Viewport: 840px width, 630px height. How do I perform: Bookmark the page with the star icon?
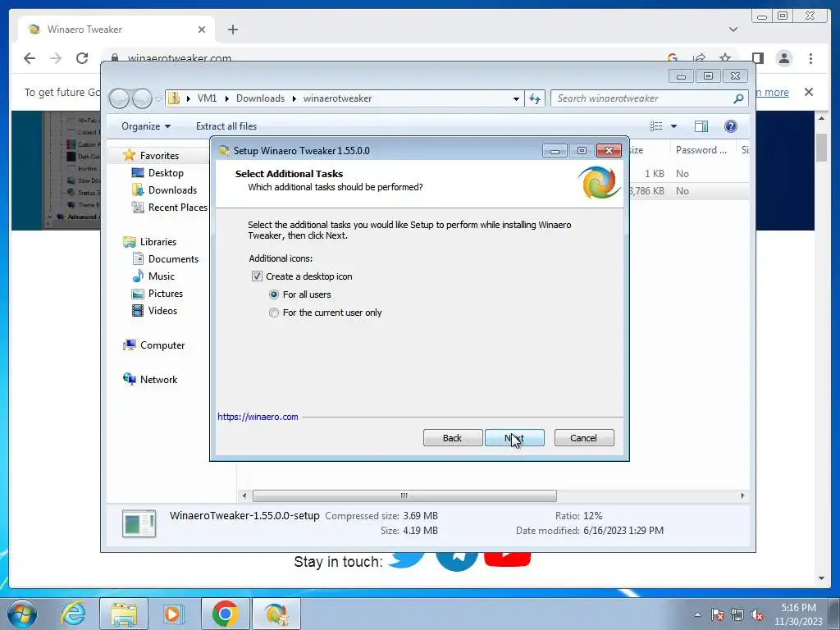click(725, 58)
